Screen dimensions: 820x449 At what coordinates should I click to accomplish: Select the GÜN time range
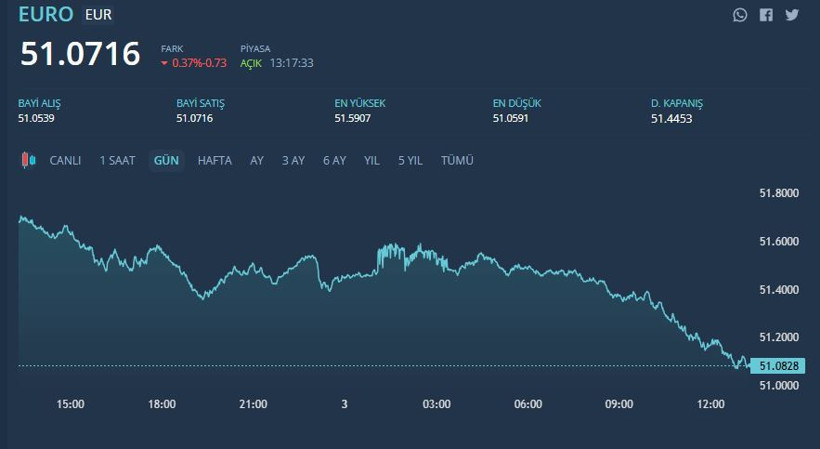click(x=166, y=160)
